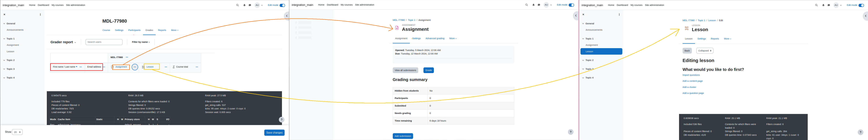This screenshot has width=868, height=140.
Task: Open the Lesson column link in grader table
Action: (150, 67)
